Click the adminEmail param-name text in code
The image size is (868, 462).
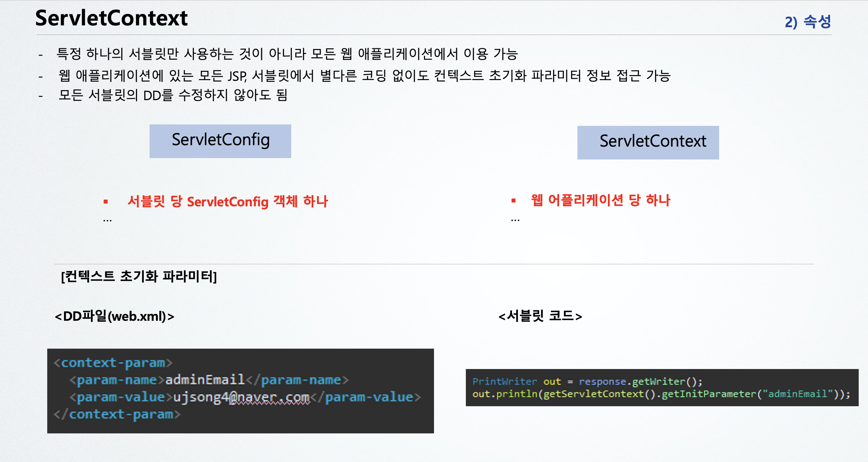coord(205,379)
